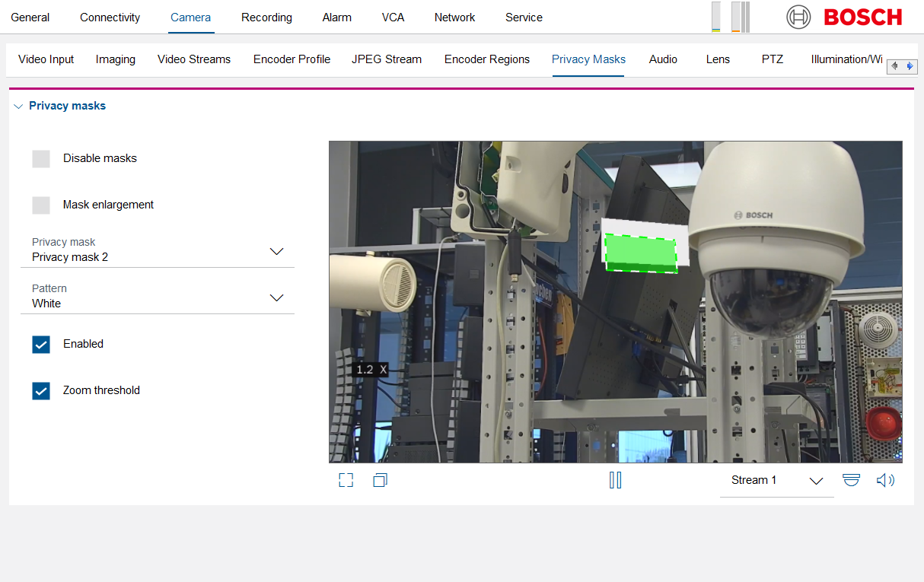The width and height of the screenshot is (924, 582).
Task: Toggle the Zoom threshold checkbox
Action: click(x=41, y=390)
